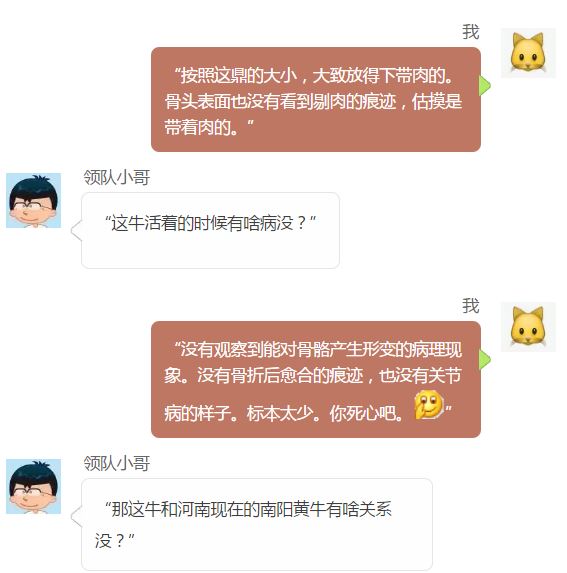The image size is (567, 573).
Task: Open 领队小哥's avatar beside 南阳黄牛 message
Action: click(34, 487)
